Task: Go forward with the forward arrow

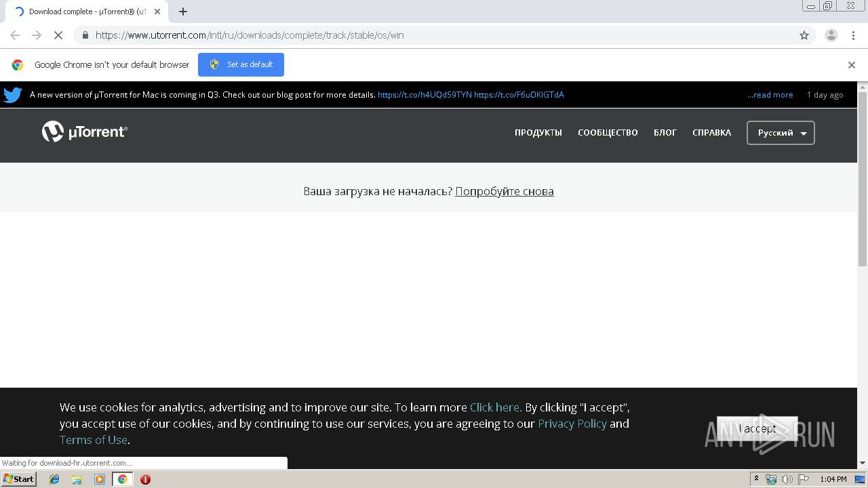Action: (x=37, y=35)
